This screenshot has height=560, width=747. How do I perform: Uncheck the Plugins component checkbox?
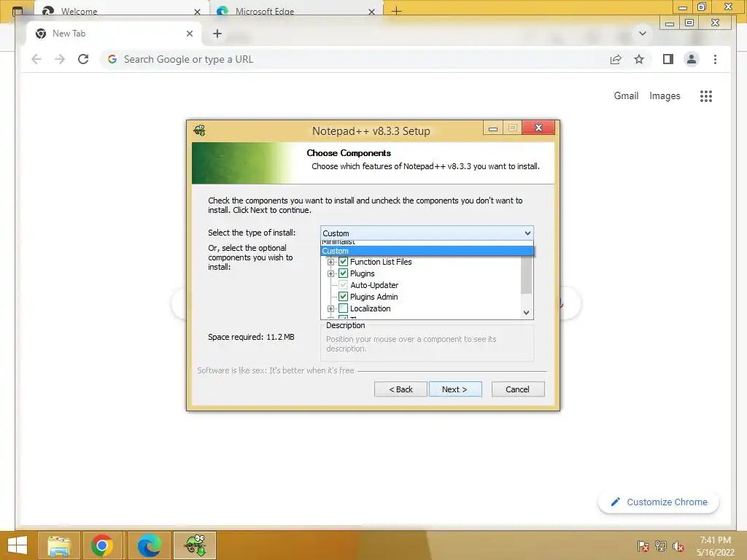click(343, 273)
